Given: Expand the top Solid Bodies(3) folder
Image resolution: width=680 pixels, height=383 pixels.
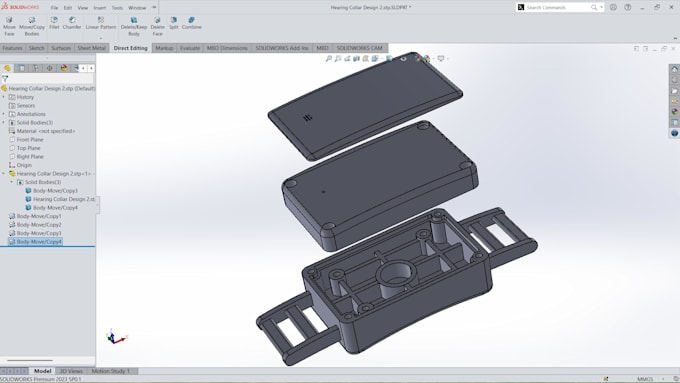Looking at the screenshot, I should click(x=3, y=123).
